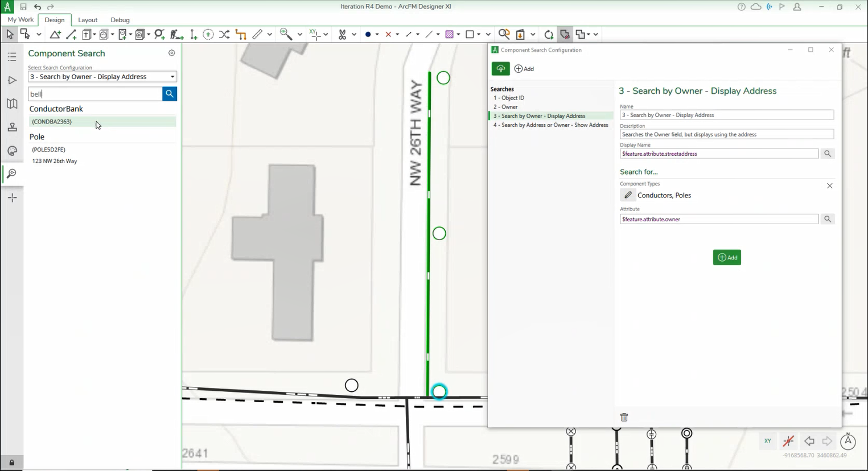Open the XY coordinate placement tool
The image size is (868, 471).
click(315, 34)
